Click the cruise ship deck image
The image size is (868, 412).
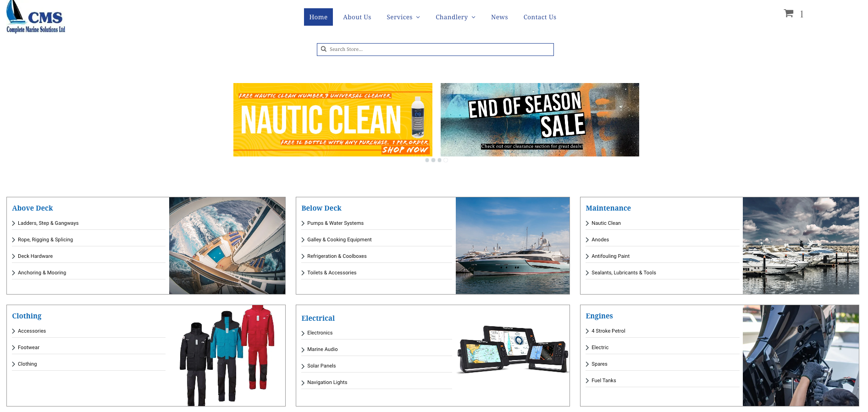[x=227, y=245]
